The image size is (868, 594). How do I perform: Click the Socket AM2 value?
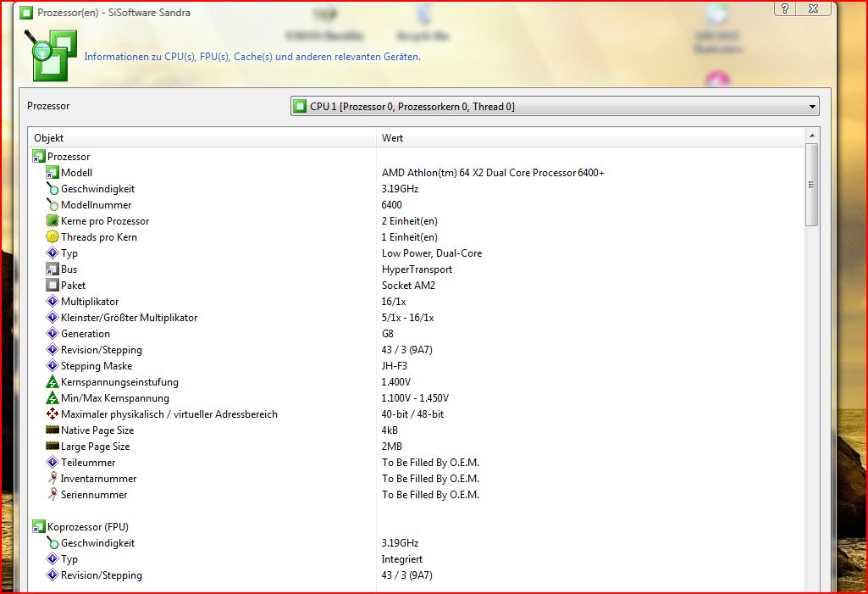408,286
